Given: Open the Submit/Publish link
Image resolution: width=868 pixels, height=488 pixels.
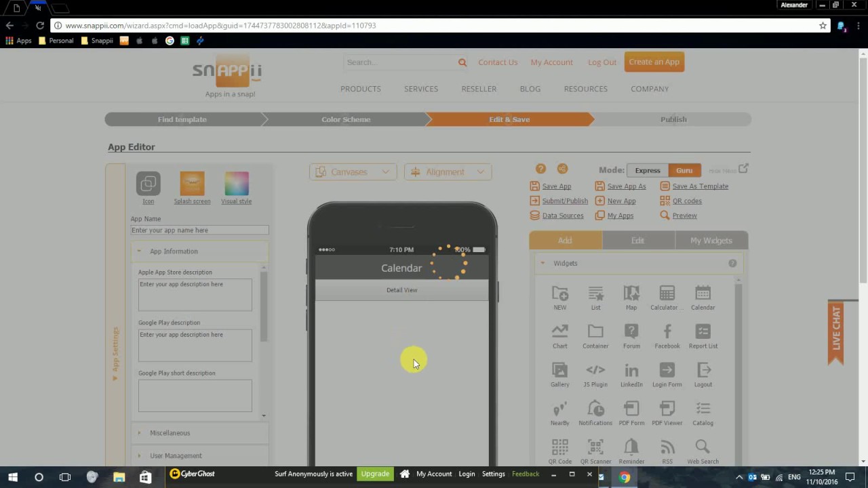Looking at the screenshot, I should pyautogui.click(x=565, y=201).
